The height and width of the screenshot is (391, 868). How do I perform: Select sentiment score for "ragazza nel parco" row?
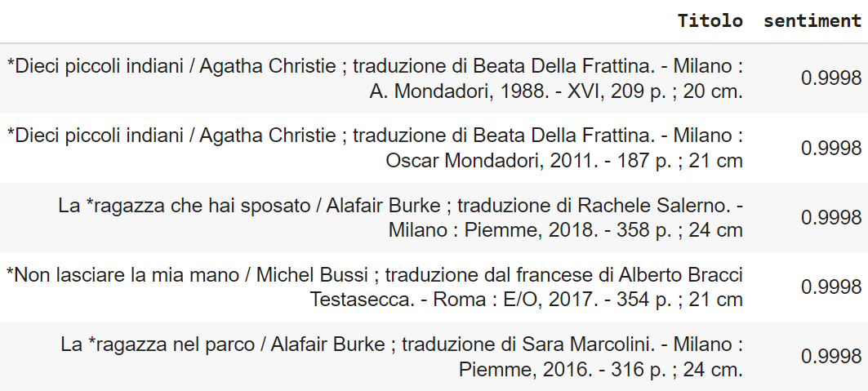coord(831,357)
